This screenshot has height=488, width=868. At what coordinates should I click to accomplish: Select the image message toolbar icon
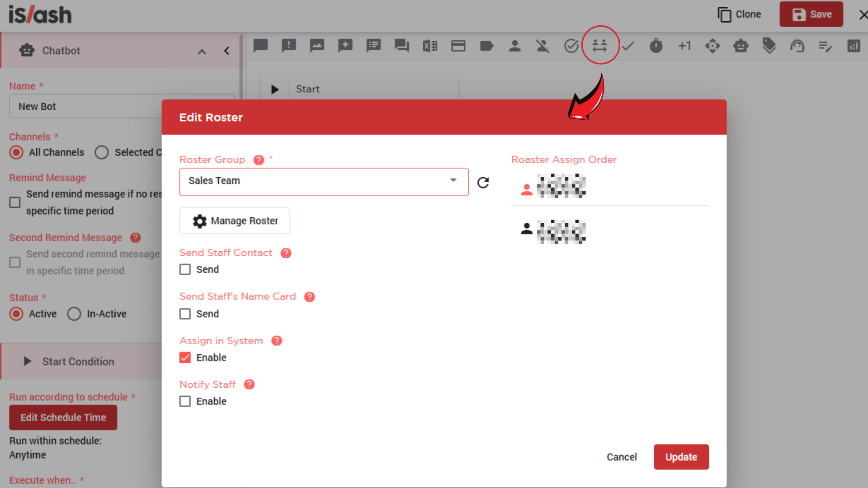pos(317,46)
